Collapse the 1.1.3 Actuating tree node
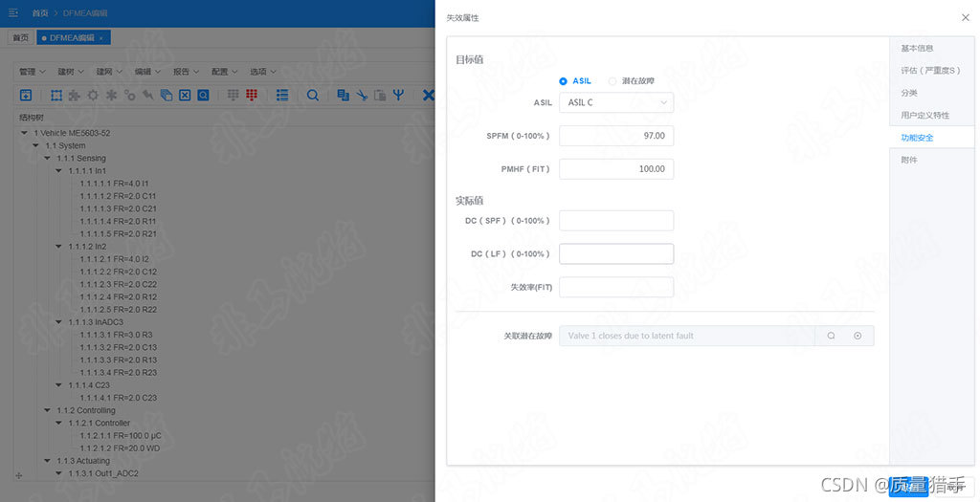The height and width of the screenshot is (502, 980). pos(47,461)
